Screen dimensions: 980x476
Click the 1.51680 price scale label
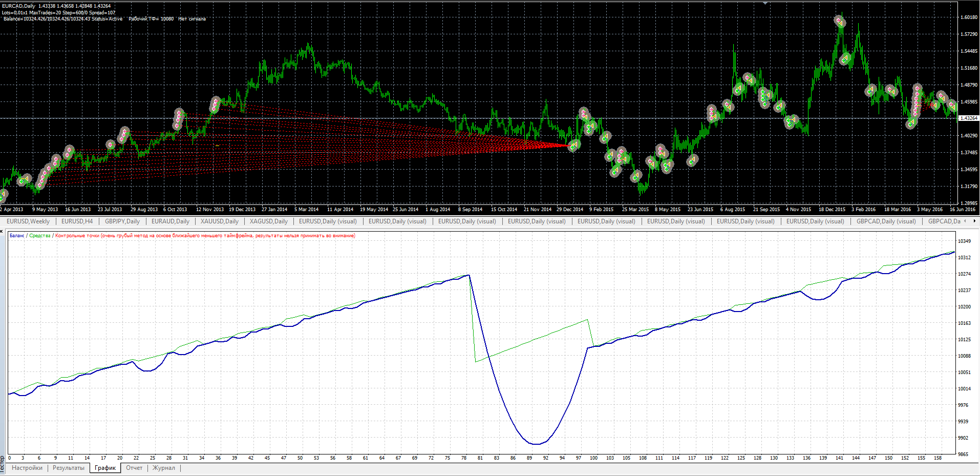pos(969,68)
